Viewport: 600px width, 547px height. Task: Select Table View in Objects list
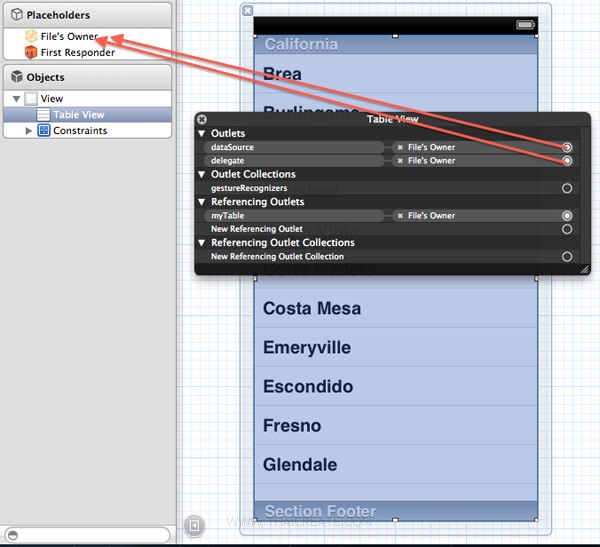pos(87,114)
